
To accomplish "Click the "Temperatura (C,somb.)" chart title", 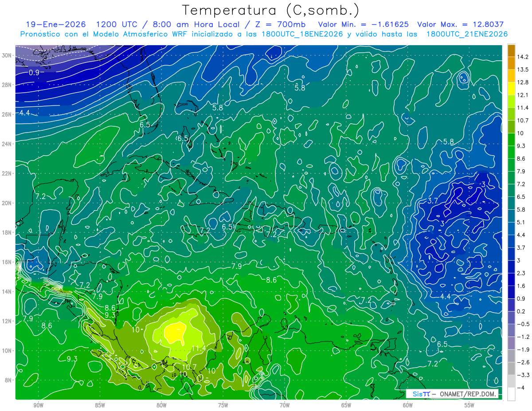I will 271,10.
